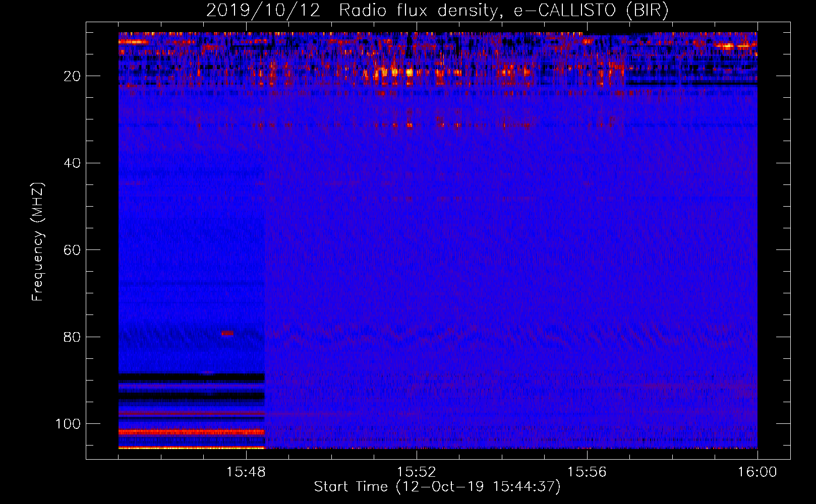Screen dimensions: 816x504
Task: Click the '16:00' time tick label
Action: [x=757, y=472]
